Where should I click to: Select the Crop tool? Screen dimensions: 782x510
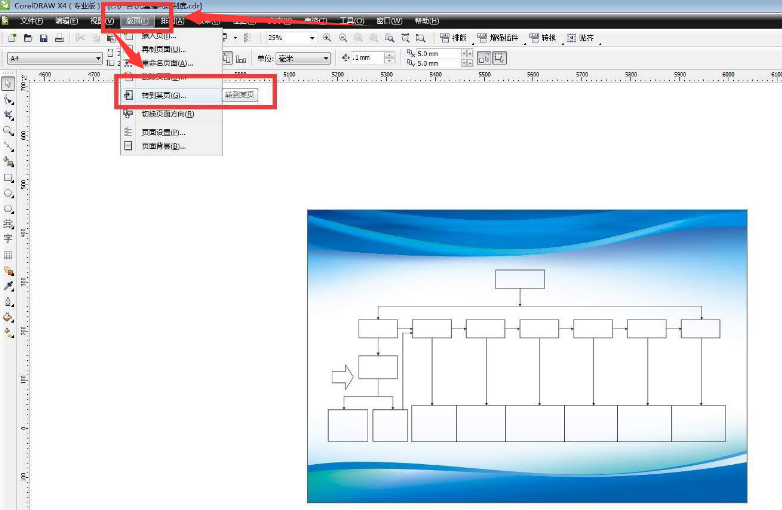coord(8,116)
